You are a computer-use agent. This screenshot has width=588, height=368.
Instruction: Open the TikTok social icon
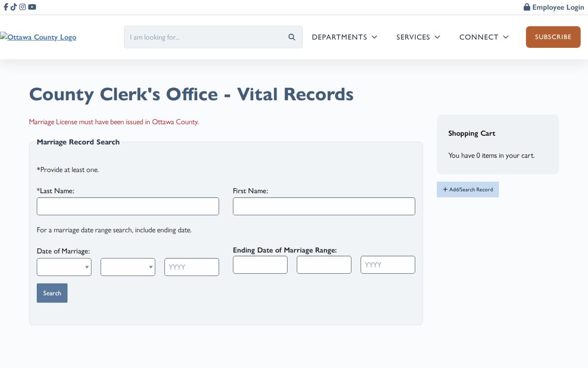click(14, 7)
